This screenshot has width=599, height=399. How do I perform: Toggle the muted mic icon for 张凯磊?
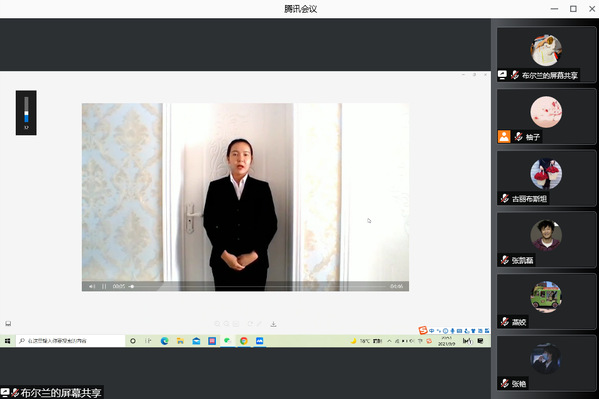[x=505, y=260]
